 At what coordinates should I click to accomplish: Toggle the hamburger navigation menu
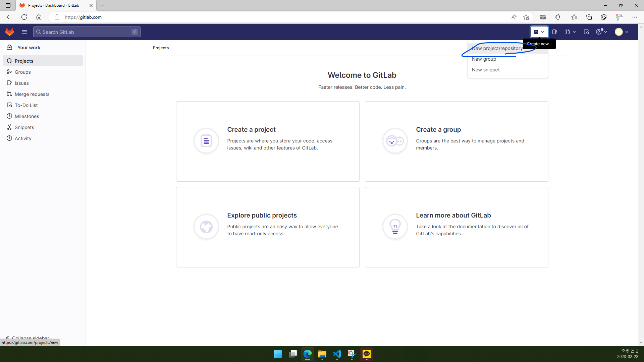pyautogui.click(x=24, y=32)
